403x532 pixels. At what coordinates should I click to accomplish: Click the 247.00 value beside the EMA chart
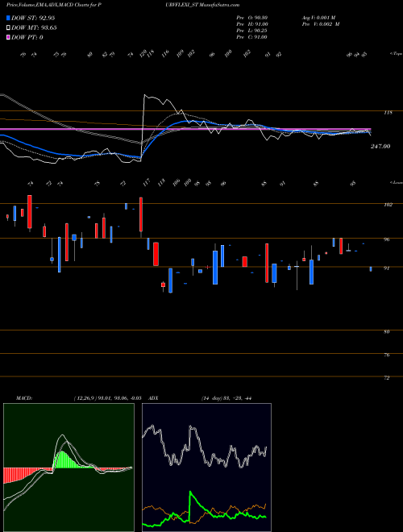tap(380, 146)
